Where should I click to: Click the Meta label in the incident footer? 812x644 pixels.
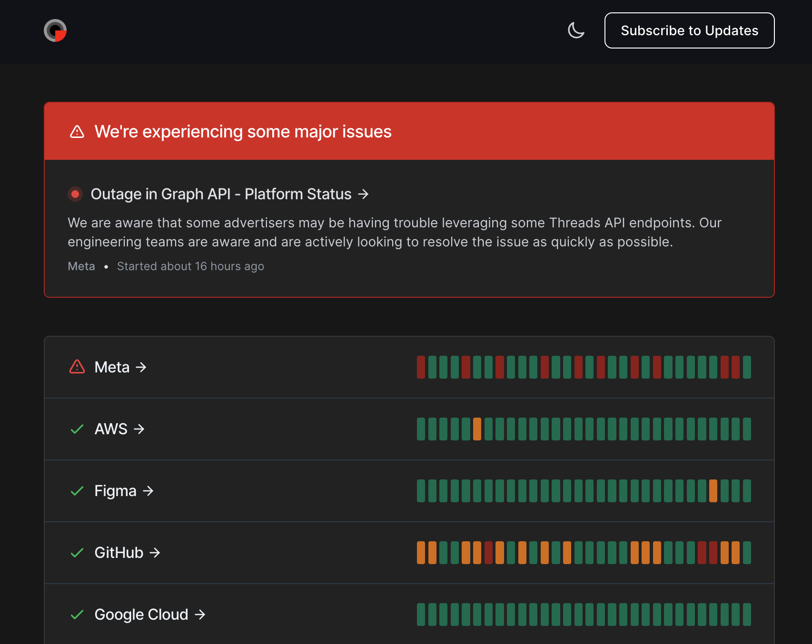pos(81,266)
